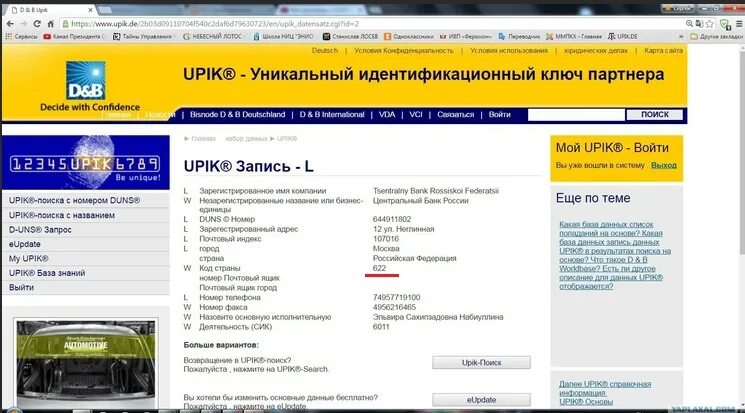
Task: Open the НЕБЕСНЫЙ ЛОТОС bookmark
Action: pyautogui.click(x=213, y=37)
